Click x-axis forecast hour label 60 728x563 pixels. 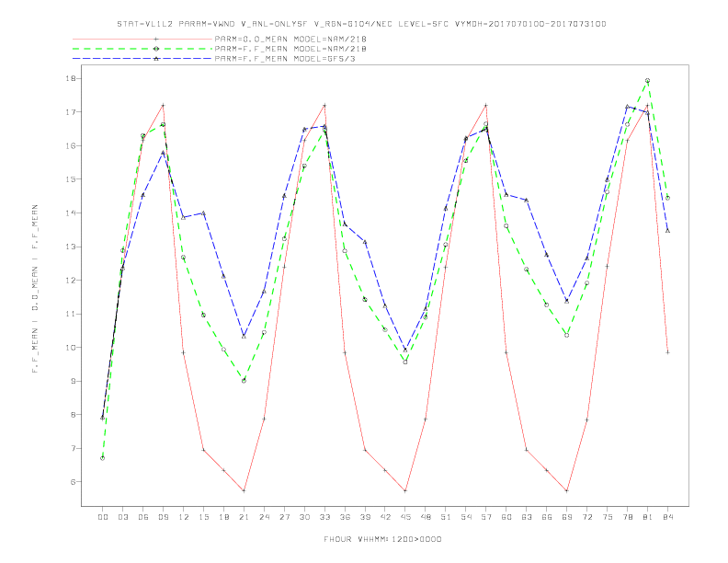[x=506, y=517]
